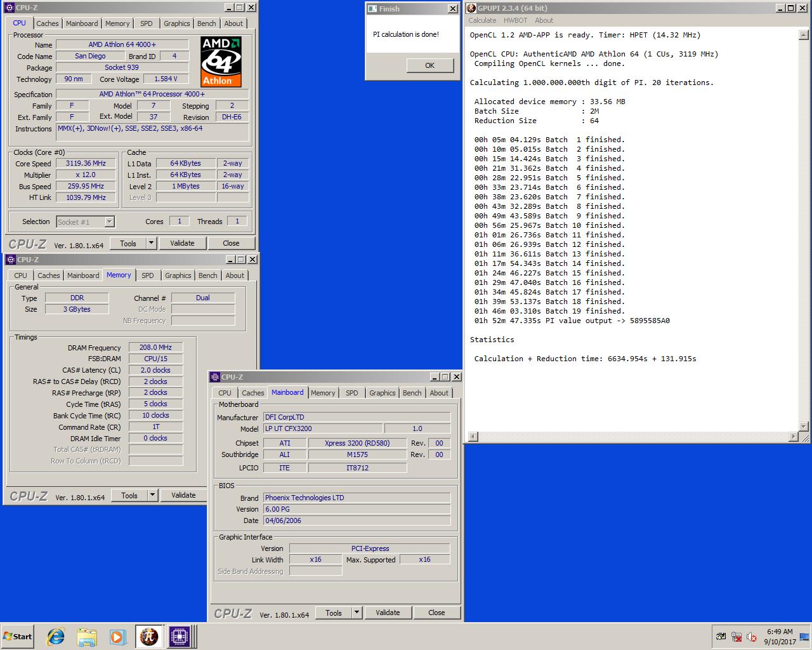812x650 pixels.
Task: Click the CAS# Latency 2.0 clocks field
Action: [156, 370]
